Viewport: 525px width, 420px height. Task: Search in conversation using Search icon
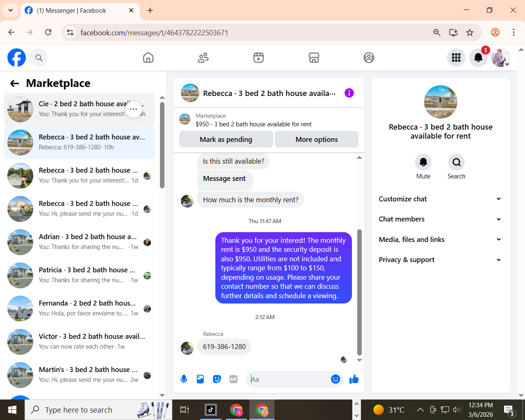point(457,162)
